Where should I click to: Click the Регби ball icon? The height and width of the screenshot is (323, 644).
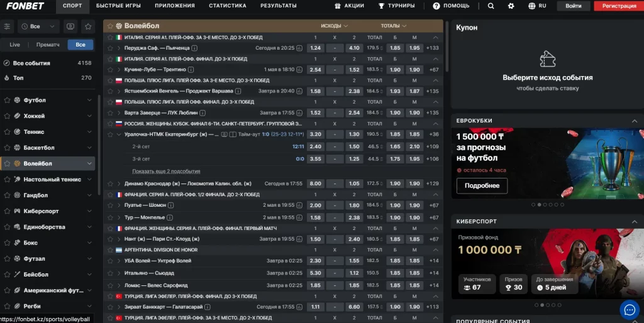point(17,306)
